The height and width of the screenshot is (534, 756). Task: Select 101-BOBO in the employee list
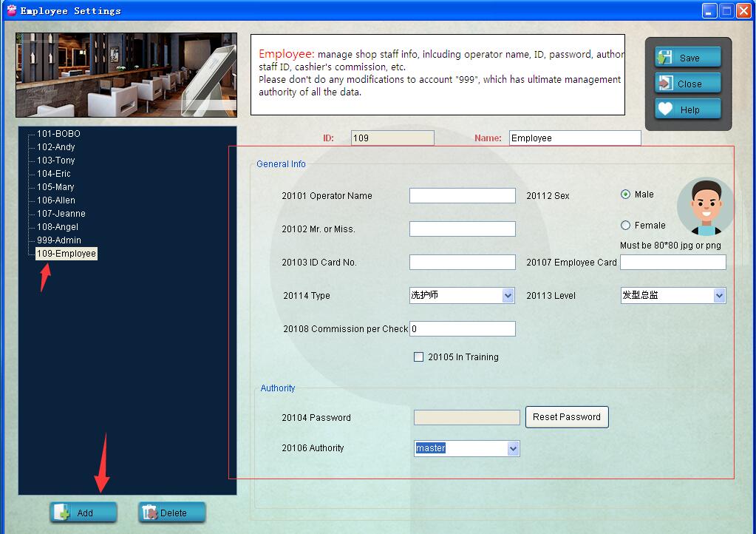(58, 134)
